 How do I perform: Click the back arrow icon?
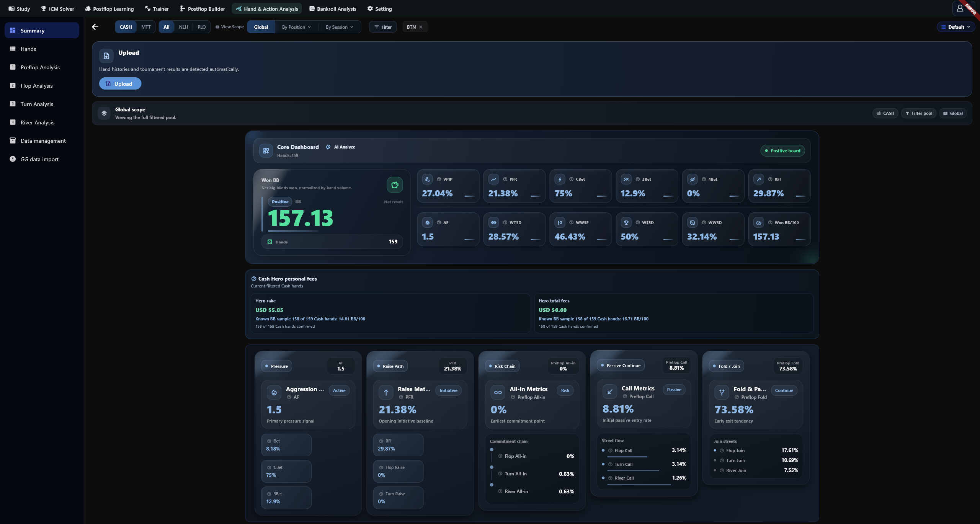95,27
